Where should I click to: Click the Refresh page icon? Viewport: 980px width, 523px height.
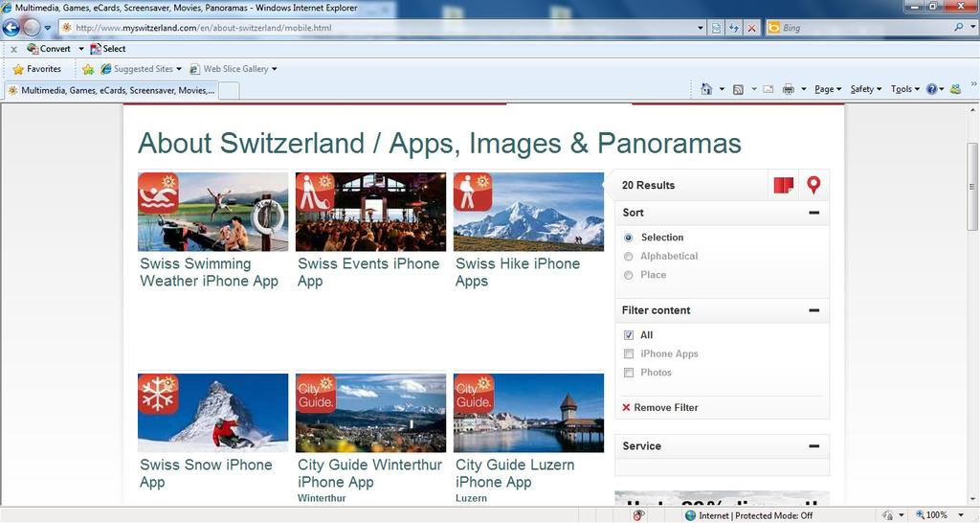(x=734, y=28)
